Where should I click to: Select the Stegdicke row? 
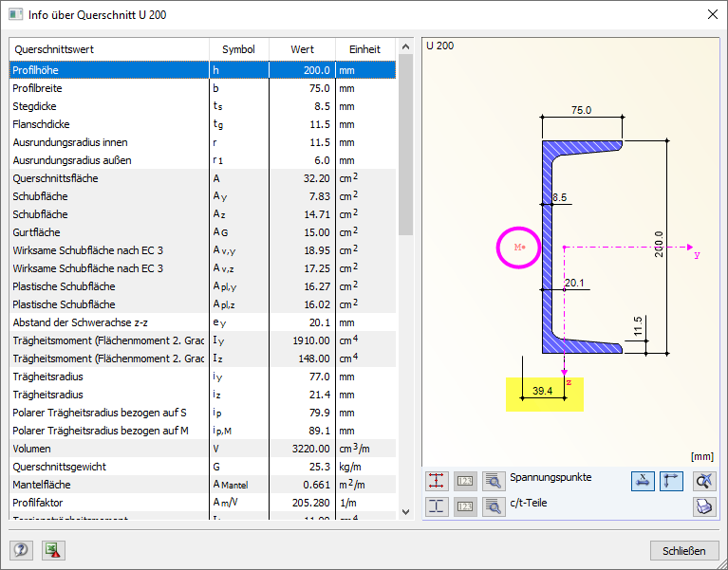pyautogui.click(x=202, y=106)
